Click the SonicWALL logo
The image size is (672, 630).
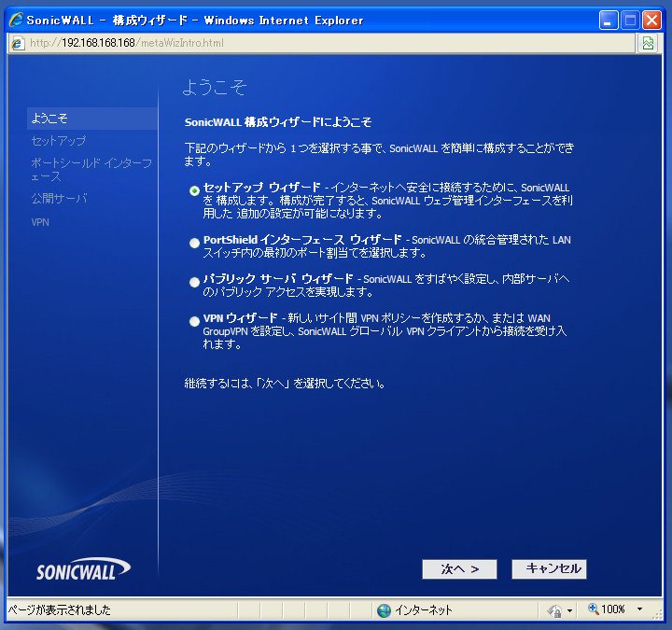coord(83,569)
